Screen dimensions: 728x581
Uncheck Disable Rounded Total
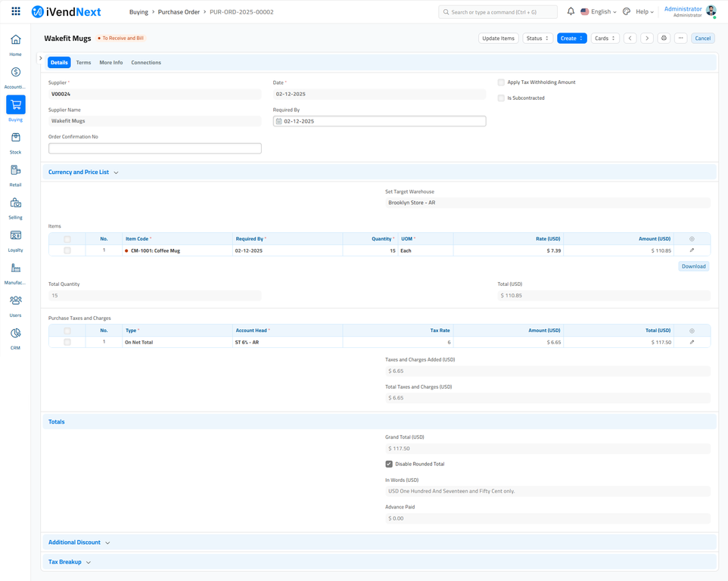pos(389,464)
